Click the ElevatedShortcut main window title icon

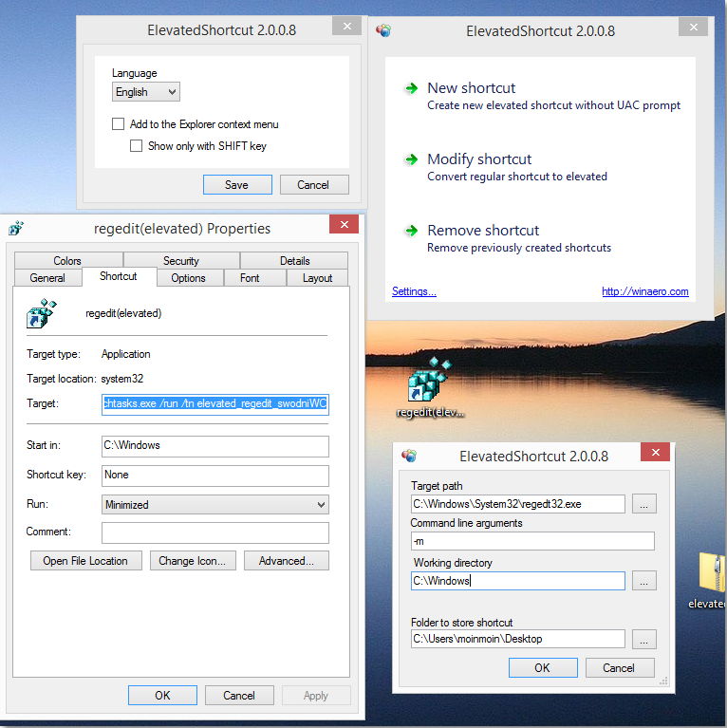(x=383, y=30)
